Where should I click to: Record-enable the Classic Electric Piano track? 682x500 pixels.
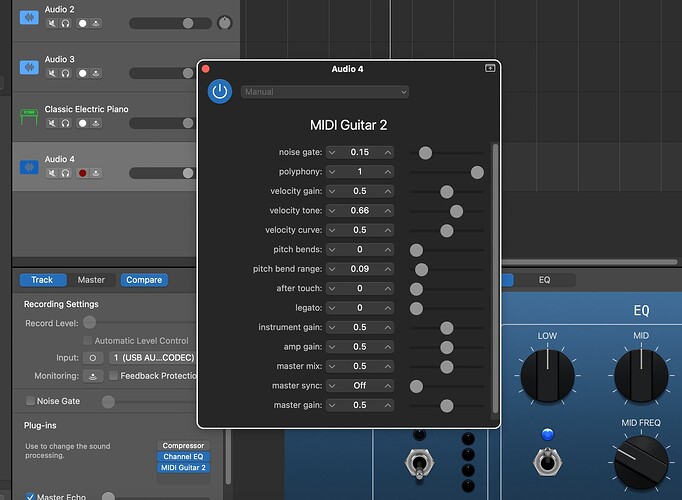pyautogui.click(x=82, y=123)
